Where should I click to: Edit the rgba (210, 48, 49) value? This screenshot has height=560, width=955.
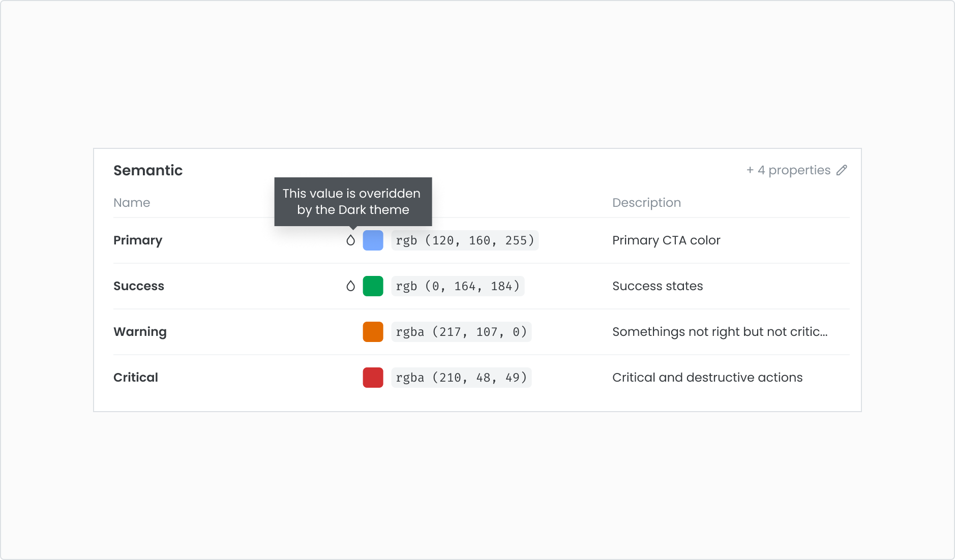pyautogui.click(x=461, y=378)
